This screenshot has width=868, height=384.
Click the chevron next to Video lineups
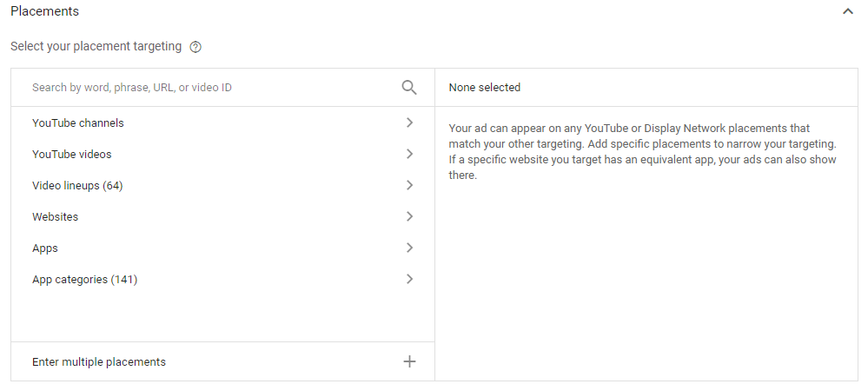[409, 185]
